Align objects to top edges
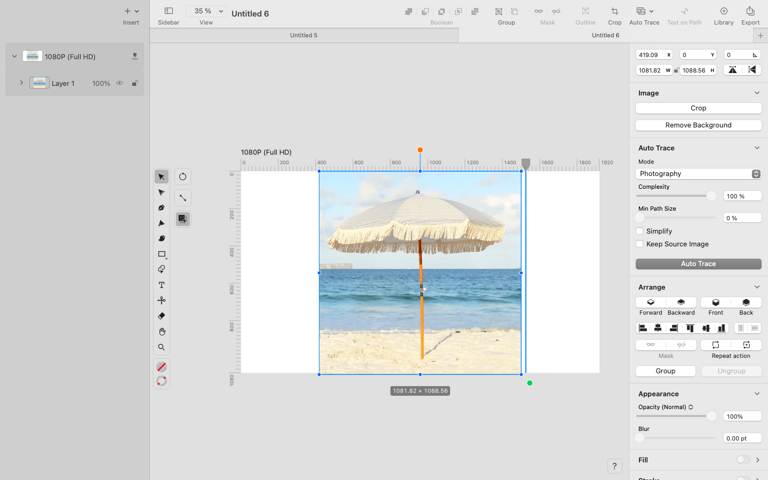Viewport: 768px width, 480px height. (690, 328)
